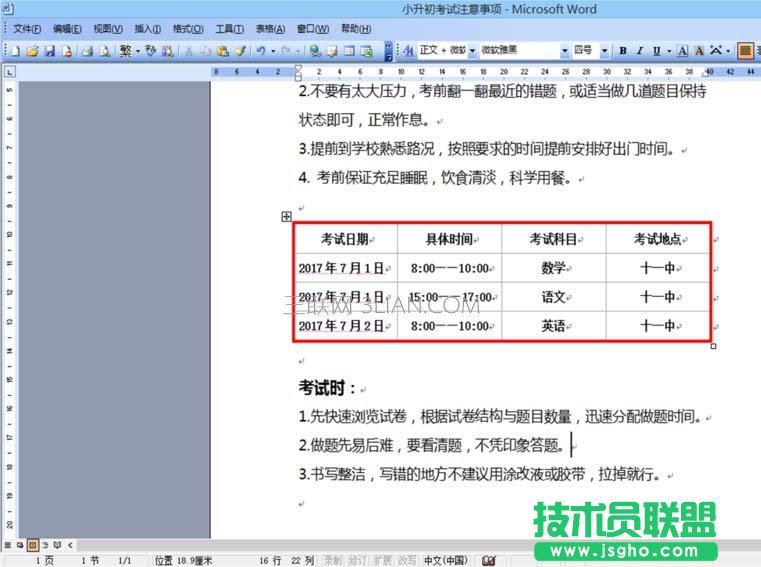Open the 帮助(H) menu
The height and width of the screenshot is (567, 761).
tap(356, 29)
